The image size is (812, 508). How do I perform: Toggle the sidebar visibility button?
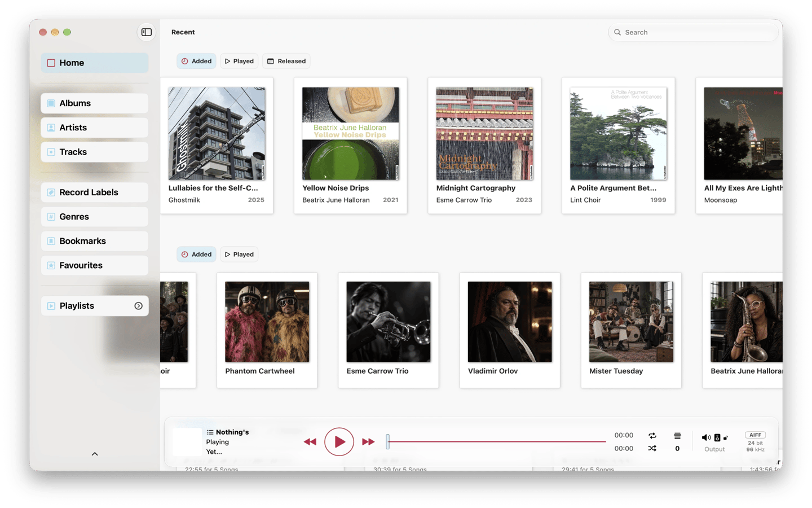(x=147, y=32)
